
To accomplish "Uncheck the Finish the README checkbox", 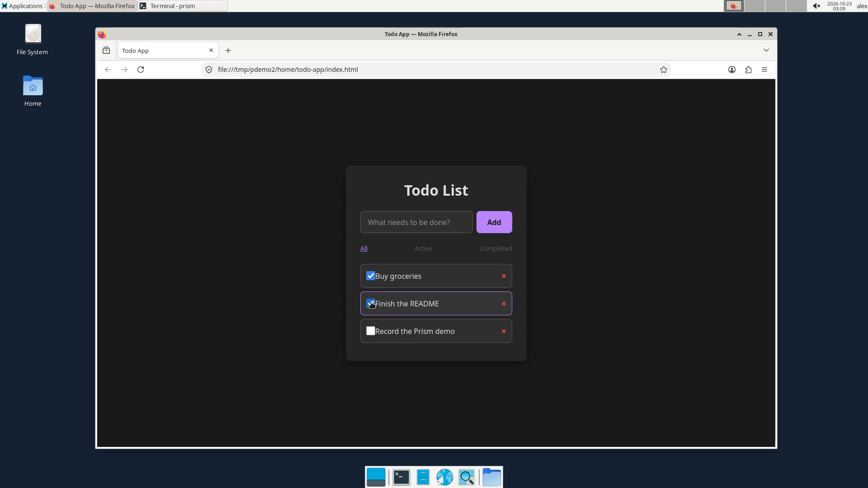I will (371, 303).
